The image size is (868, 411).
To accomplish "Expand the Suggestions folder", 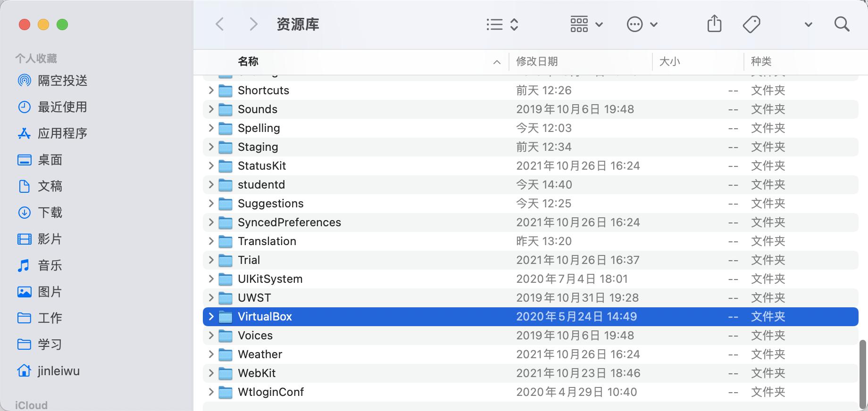I will (x=211, y=203).
